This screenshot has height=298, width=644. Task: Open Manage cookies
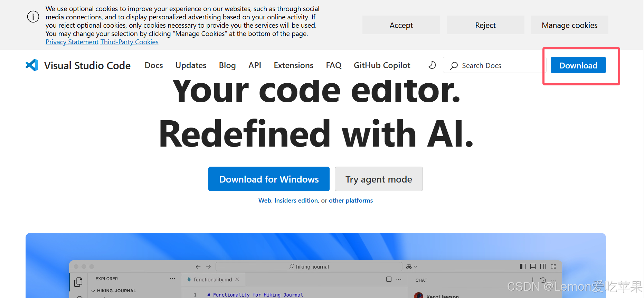(x=569, y=25)
